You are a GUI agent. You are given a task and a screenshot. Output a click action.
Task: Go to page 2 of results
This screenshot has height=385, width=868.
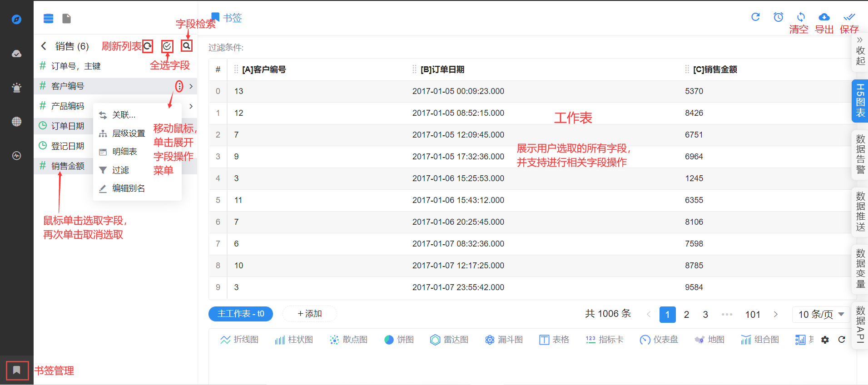tap(686, 314)
